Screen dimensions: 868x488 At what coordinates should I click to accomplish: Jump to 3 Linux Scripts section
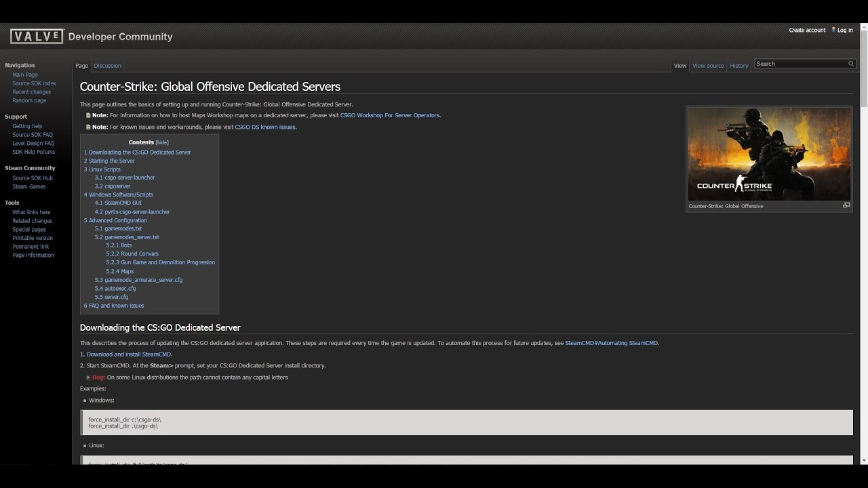(102, 169)
